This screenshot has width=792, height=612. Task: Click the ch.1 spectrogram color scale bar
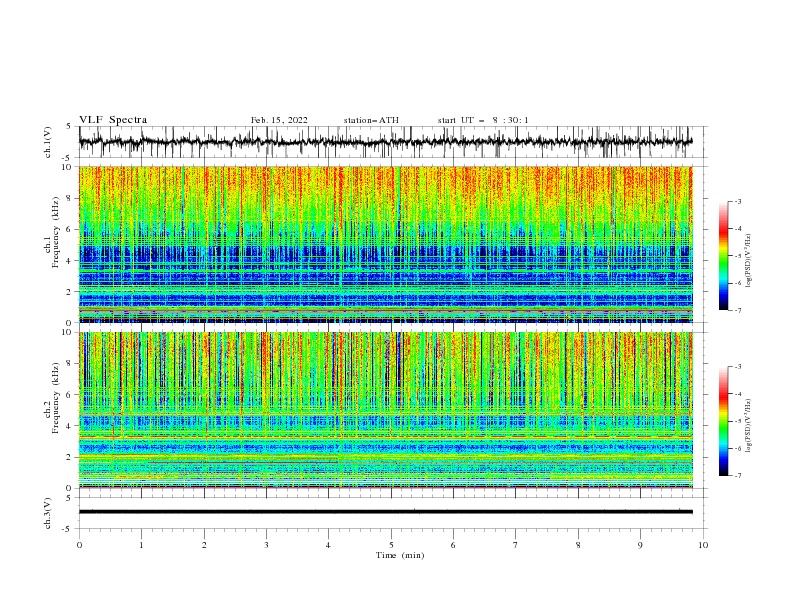point(723,256)
